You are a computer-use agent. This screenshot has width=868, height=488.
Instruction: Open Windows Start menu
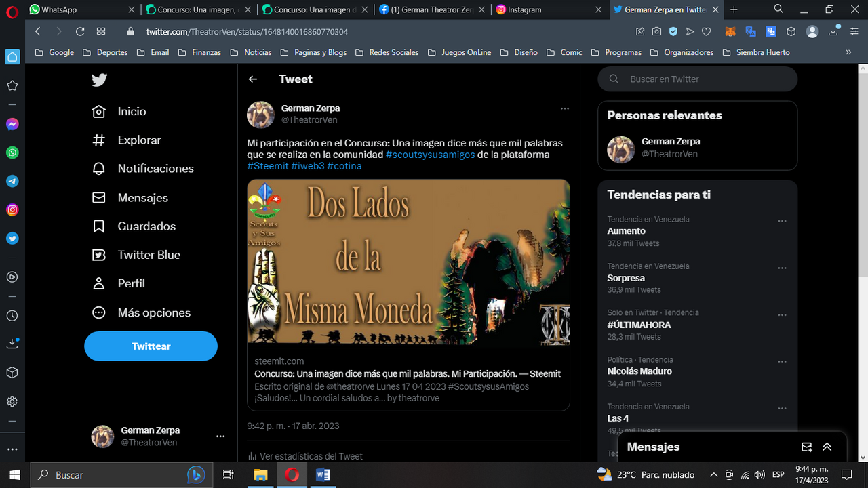tap(14, 475)
